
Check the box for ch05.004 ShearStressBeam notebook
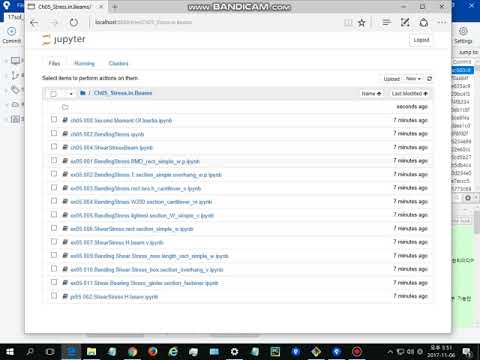tap(54, 146)
